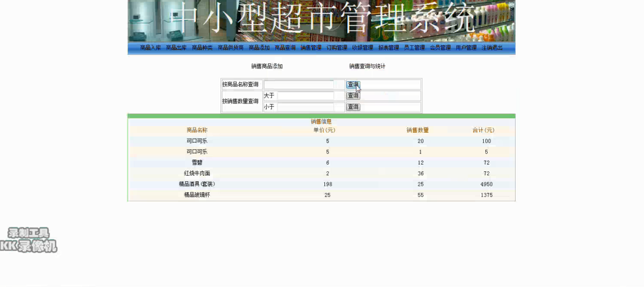
Task: Select the 雪碧 product name cell
Action: tap(197, 163)
